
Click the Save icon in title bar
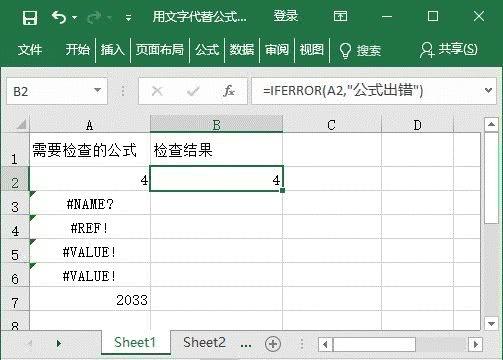(x=30, y=17)
